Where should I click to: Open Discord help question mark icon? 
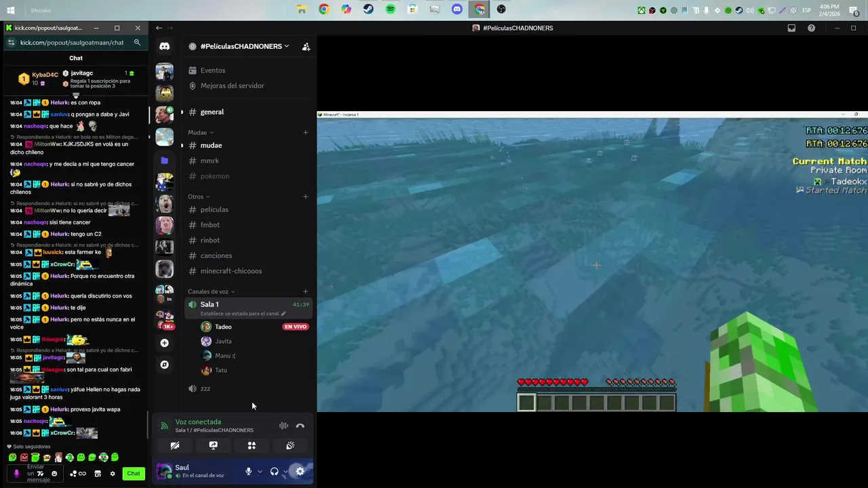click(811, 28)
